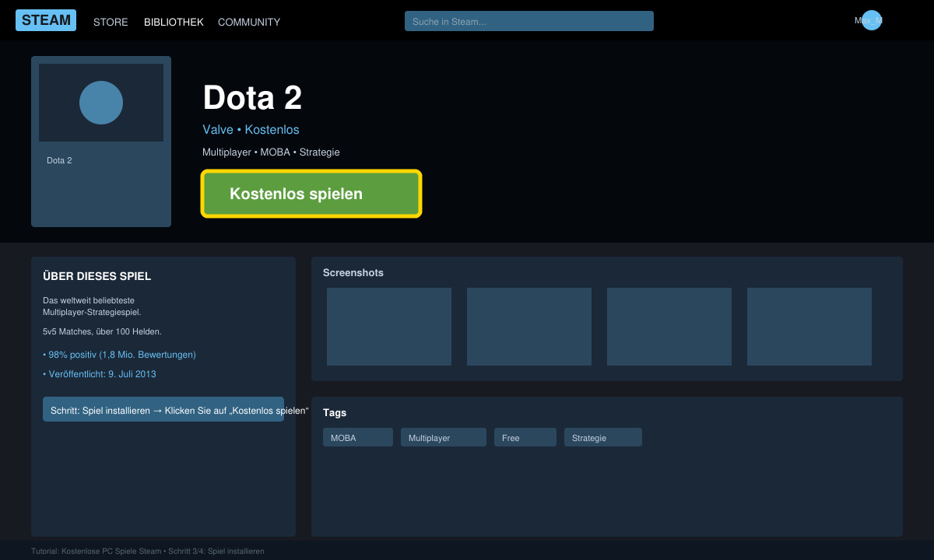Image resolution: width=934 pixels, height=560 pixels.
Task: Open the first screenshot thumbnail
Action: point(389,327)
